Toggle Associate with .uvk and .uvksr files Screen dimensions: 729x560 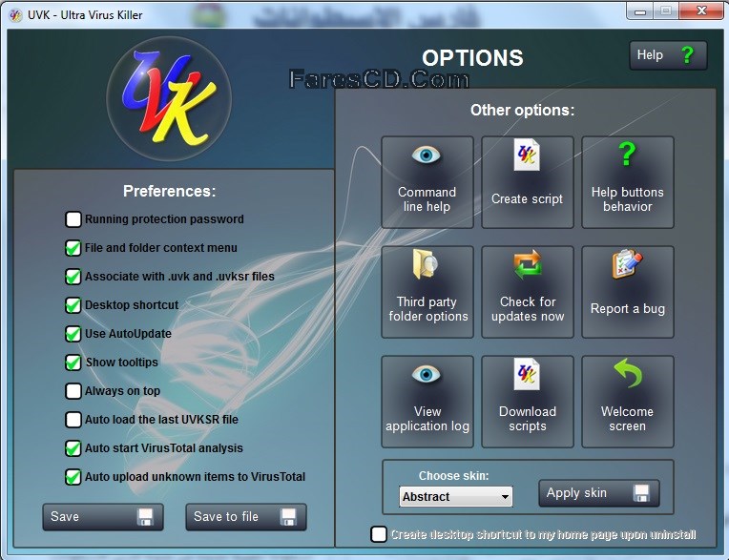pos(73,277)
